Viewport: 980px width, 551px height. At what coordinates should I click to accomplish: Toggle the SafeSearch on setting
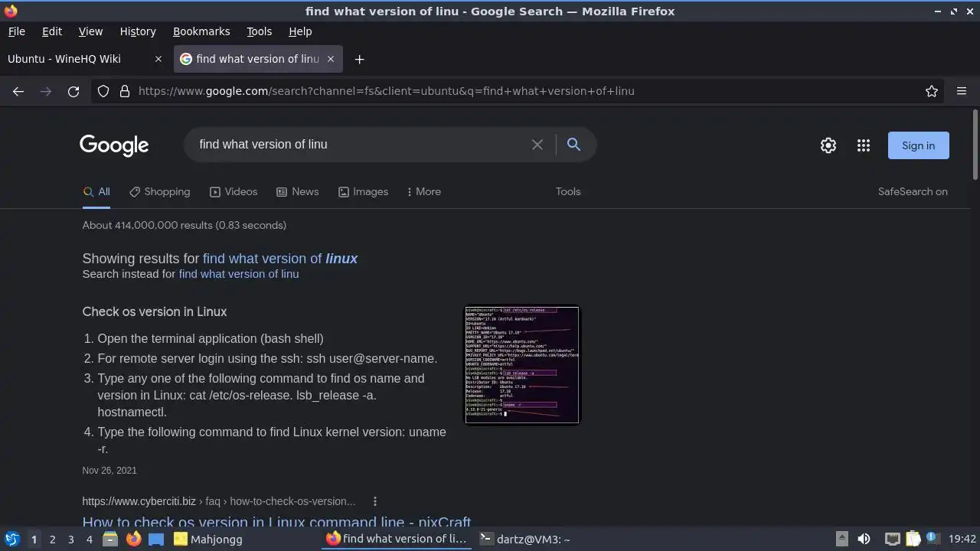913,192
